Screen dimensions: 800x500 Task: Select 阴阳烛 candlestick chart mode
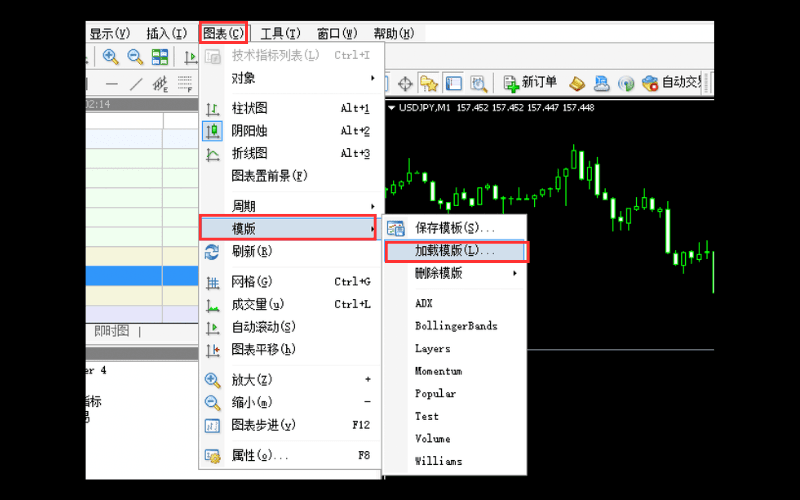[x=291, y=131]
